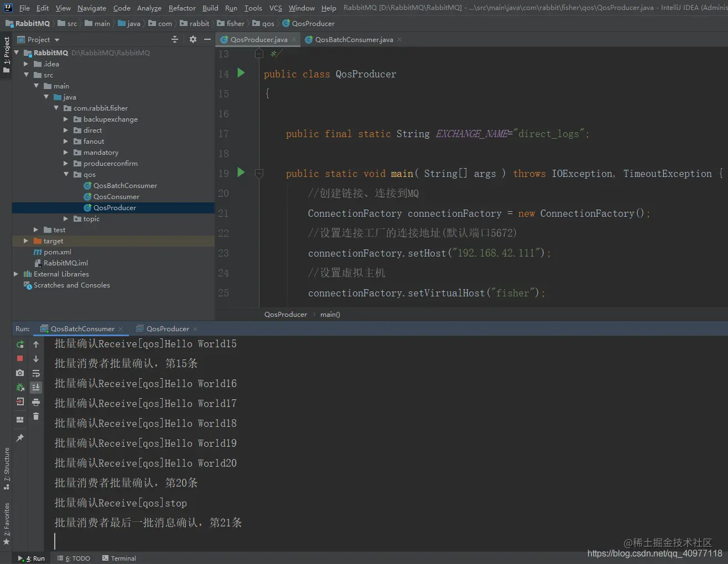
Task: Open the Build menu
Action: [210, 8]
